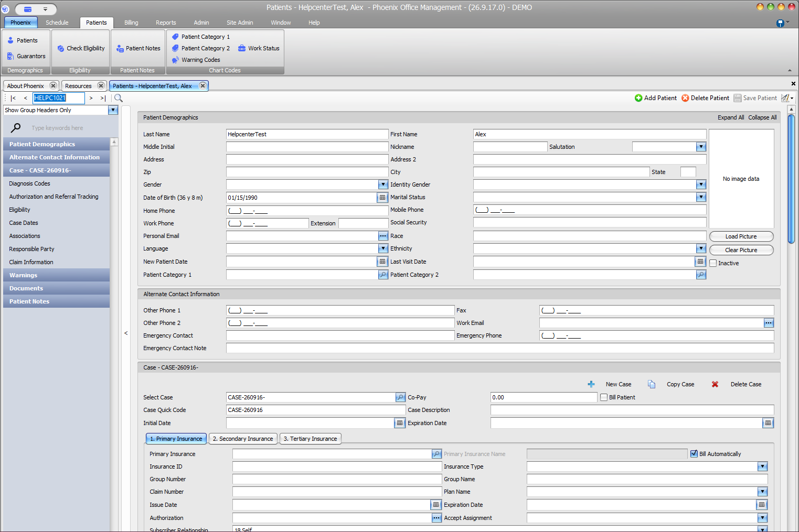Open the Ethnicity dropdown
Viewport: 799px width, 532px height.
[701, 248]
